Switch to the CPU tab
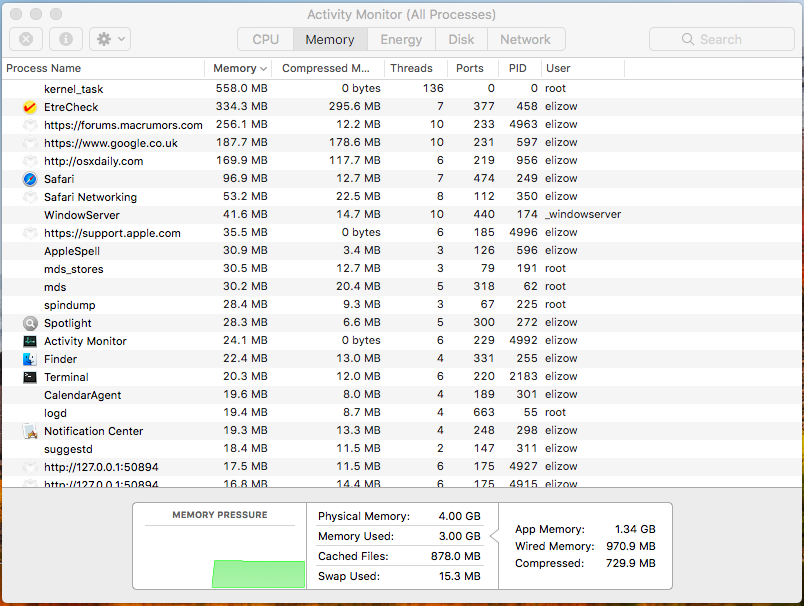The height and width of the screenshot is (606, 804). tap(266, 39)
